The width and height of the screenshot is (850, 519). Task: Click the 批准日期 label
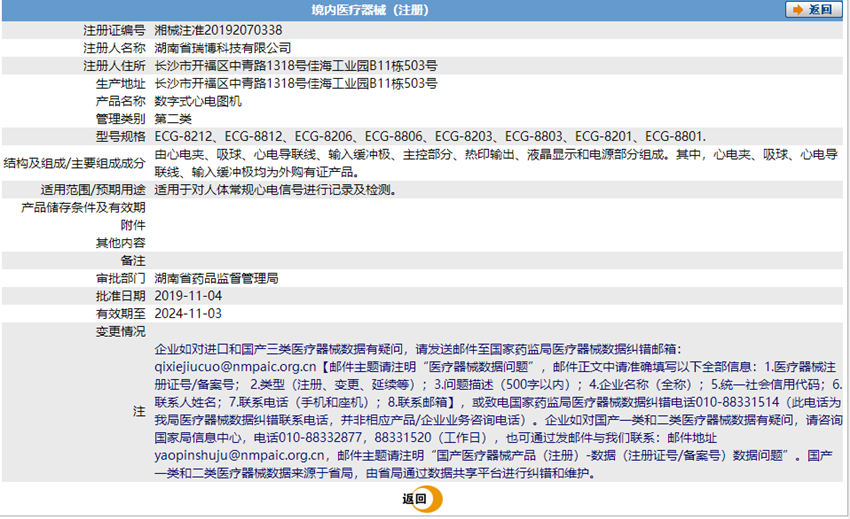(120, 296)
